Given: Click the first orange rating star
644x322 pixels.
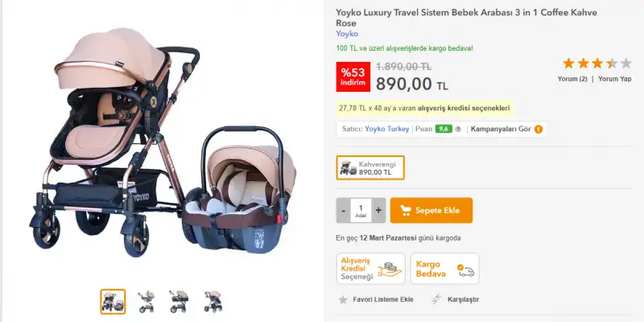Looking at the screenshot, I should pos(568,63).
